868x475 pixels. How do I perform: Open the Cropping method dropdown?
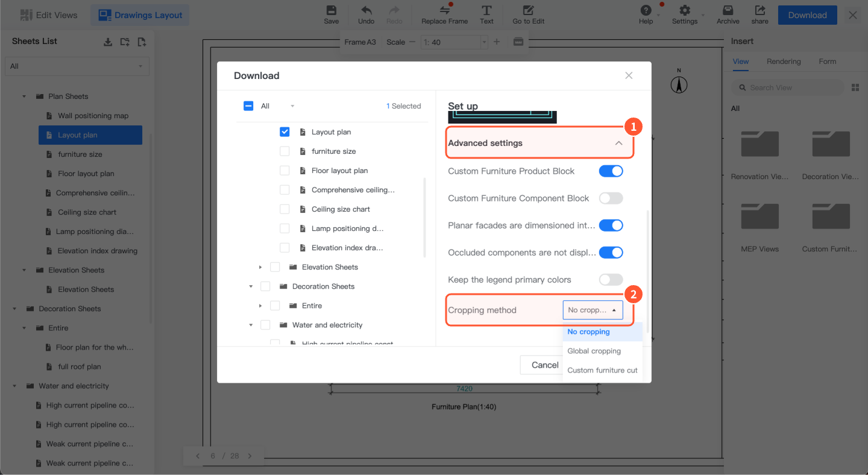click(x=593, y=310)
